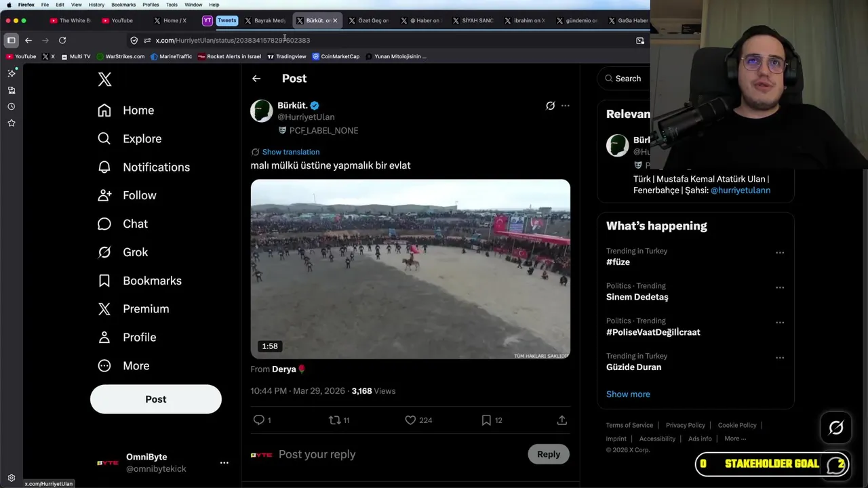Close the Bürküt tab
Image resolution: width=868 pixels, height=488 pixels.
(335, 20)
